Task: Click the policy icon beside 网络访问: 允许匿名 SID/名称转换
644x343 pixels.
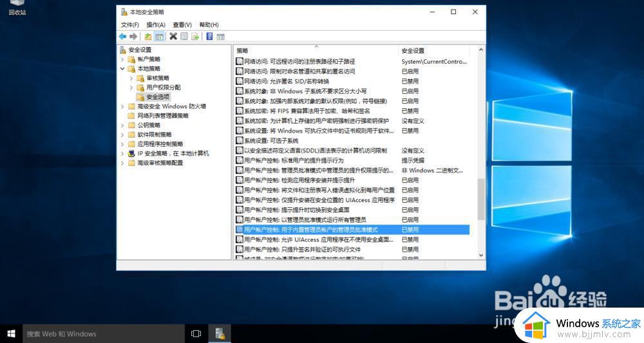Action: coord(240,81)
